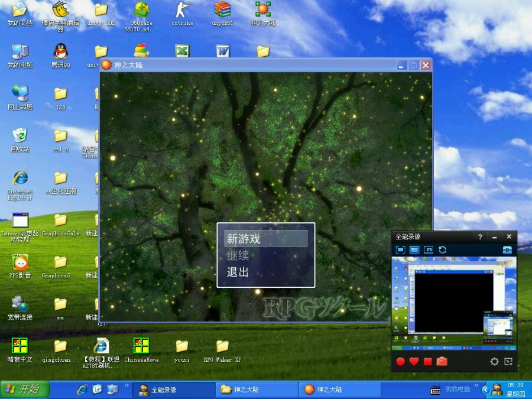Expand hidden system tray icons arrow
The height and width of the screenshot is (399, 532).
coord(486,390)
